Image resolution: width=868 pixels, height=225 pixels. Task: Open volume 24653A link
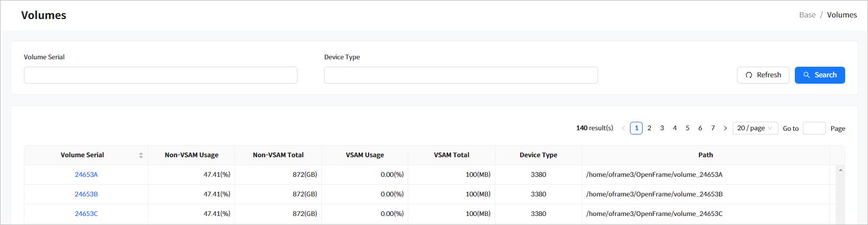point(86,175)
